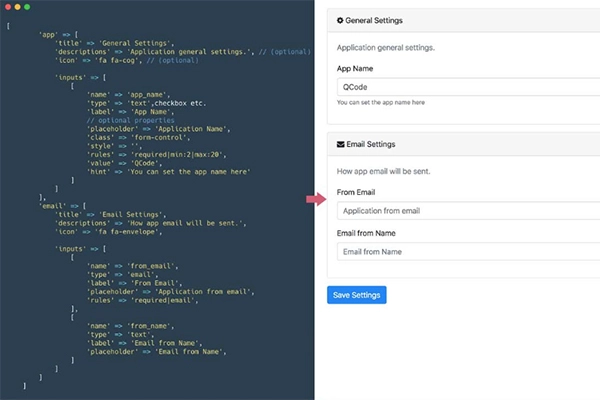Click the Save Settings button

[357, 295]
